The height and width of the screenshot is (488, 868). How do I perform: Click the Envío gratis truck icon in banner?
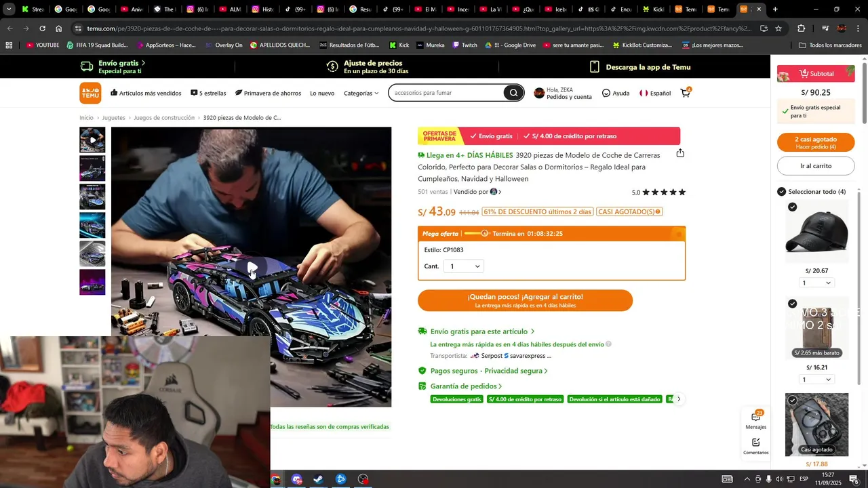(86, 66)
